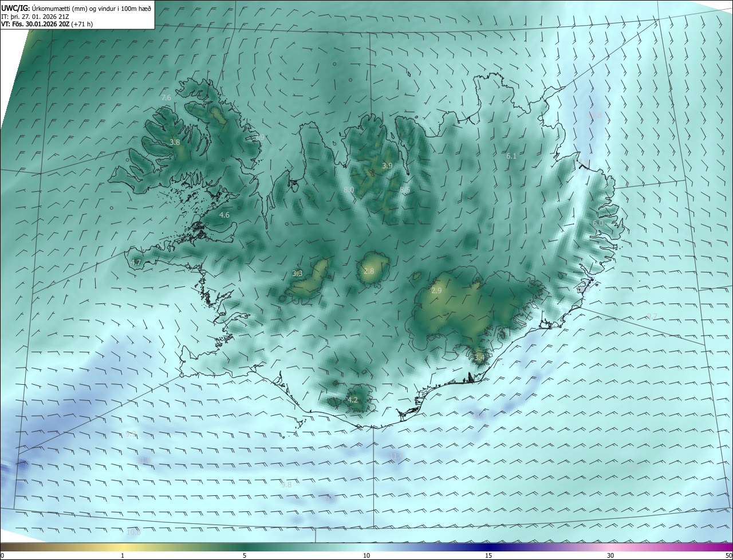Click the 4.6 value label on the map
This screenshot has width=733, height=560.
[x=224, y=215]
